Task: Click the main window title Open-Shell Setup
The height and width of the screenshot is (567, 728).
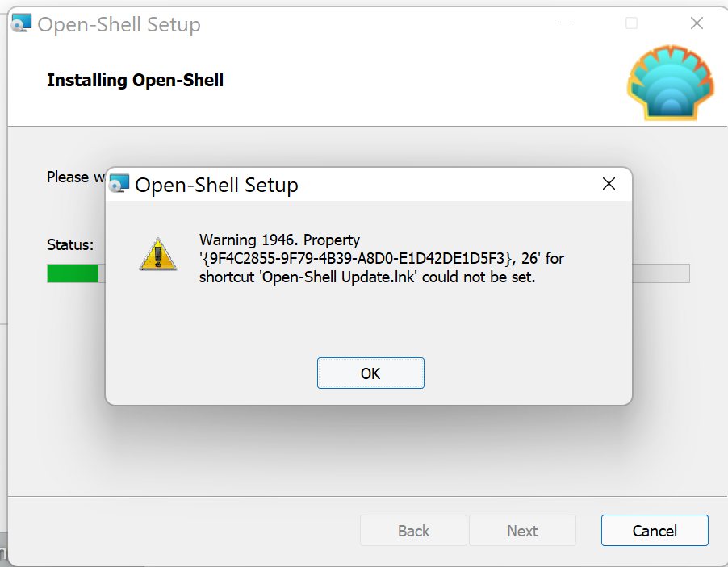Action: pyautogui.click(x=119, y=24)
